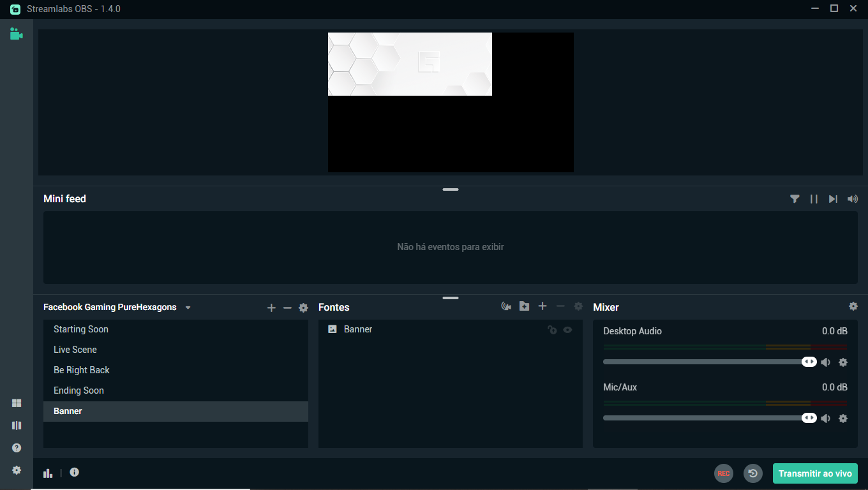View performance statistics via the bar chart icon
The image size is (868, 490).
tap(48, 473)
